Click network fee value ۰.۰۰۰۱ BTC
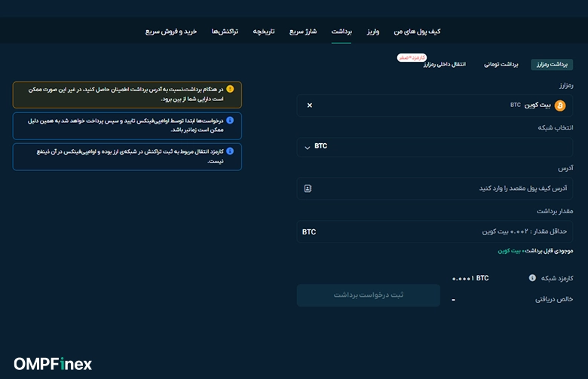Viewport: 588px width, 379px height. [470, 278]
